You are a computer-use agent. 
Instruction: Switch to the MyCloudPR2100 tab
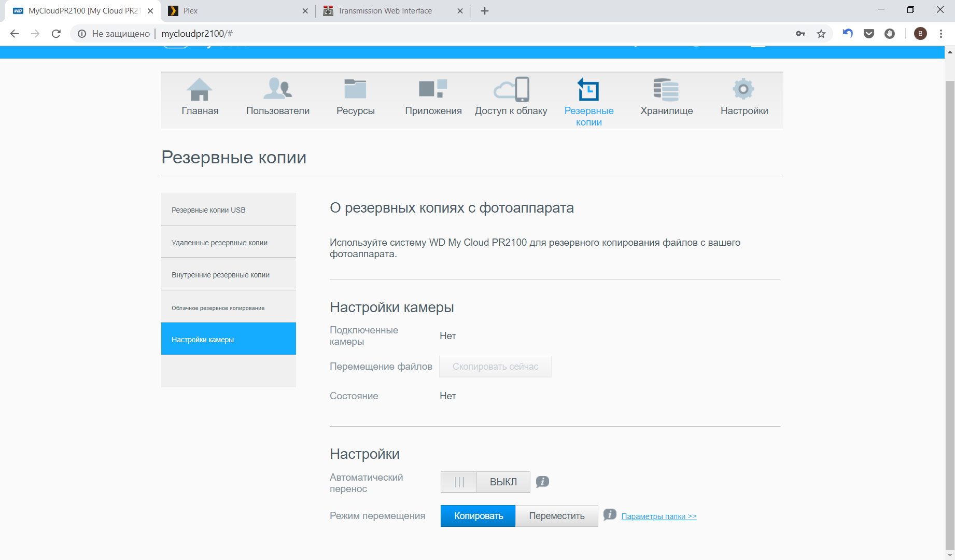[x=83, y=11]
